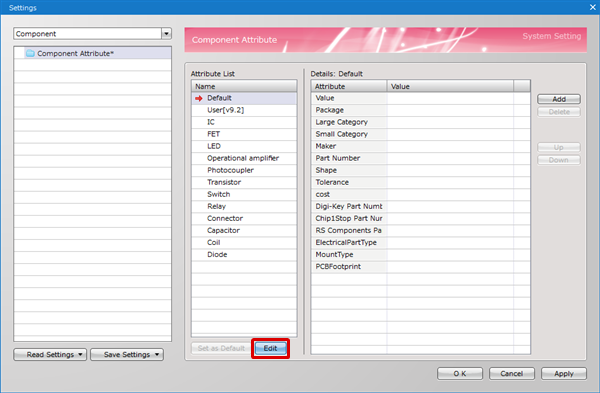Click the value cell for Tolerance
The width and height of the screenshot is (600, 393).
click(x=450, y=182)
